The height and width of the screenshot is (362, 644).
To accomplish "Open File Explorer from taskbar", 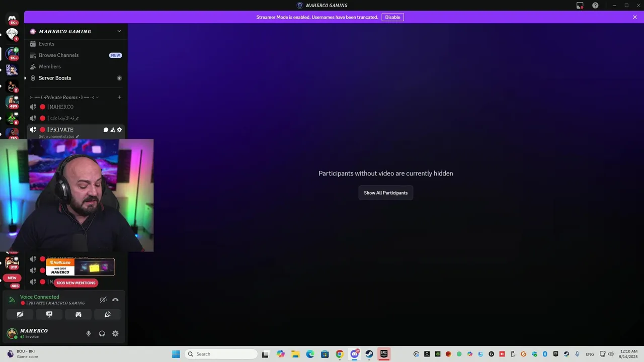I will click(295, 354).
